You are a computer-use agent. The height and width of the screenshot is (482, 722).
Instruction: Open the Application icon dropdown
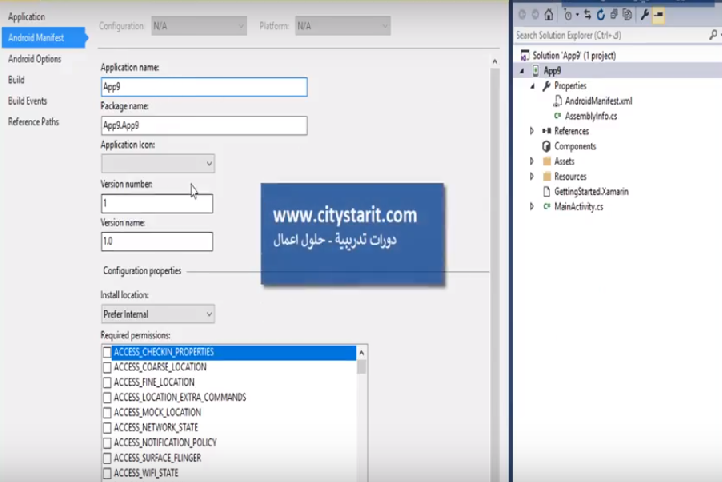pos(158,163)
